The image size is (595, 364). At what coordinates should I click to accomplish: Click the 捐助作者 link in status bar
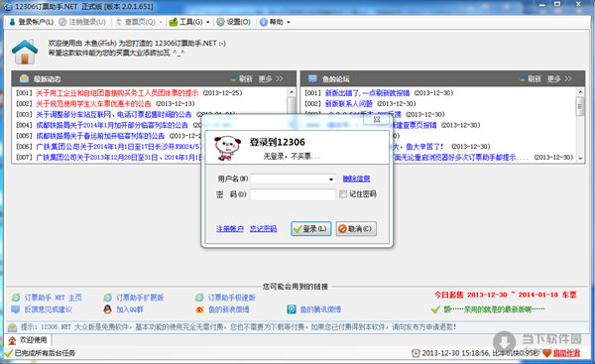566,353
